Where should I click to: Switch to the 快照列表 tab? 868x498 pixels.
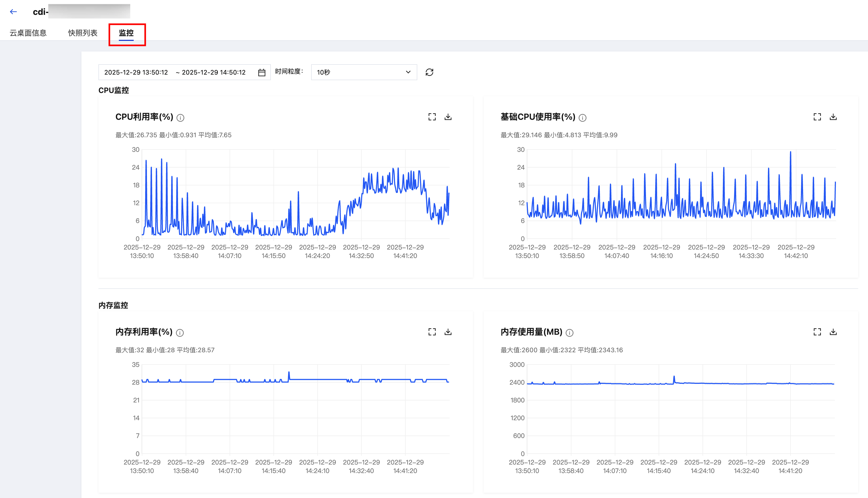tap(83, 33)
